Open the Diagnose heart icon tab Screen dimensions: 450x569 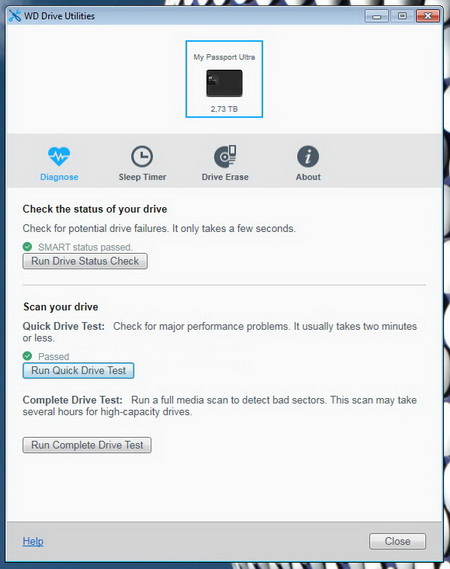(59, 156)
